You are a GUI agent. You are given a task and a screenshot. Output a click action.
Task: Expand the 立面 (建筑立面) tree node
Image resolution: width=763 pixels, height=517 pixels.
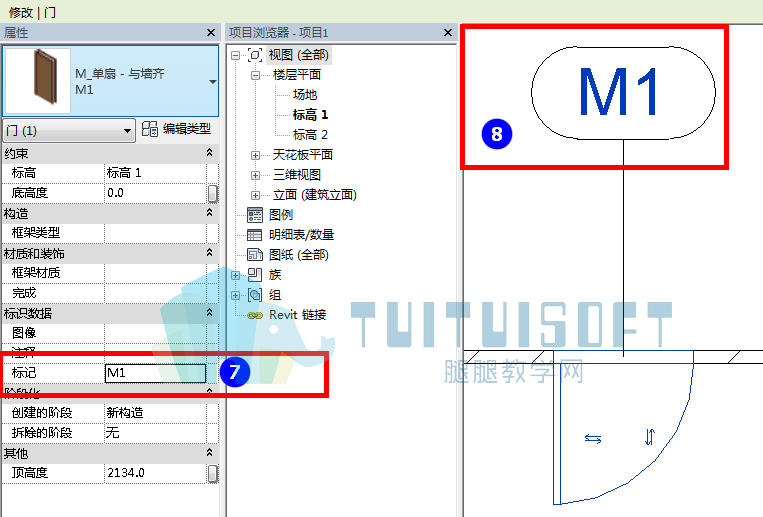(255, 195)
